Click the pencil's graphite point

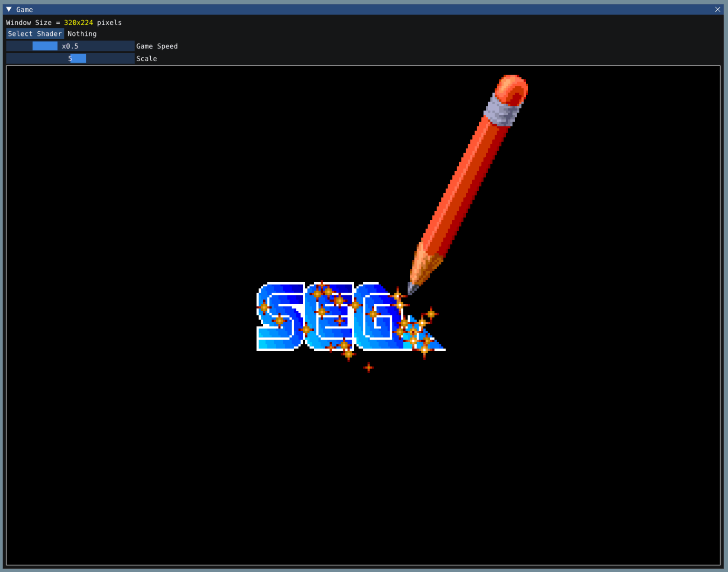(x=413, y=287)
